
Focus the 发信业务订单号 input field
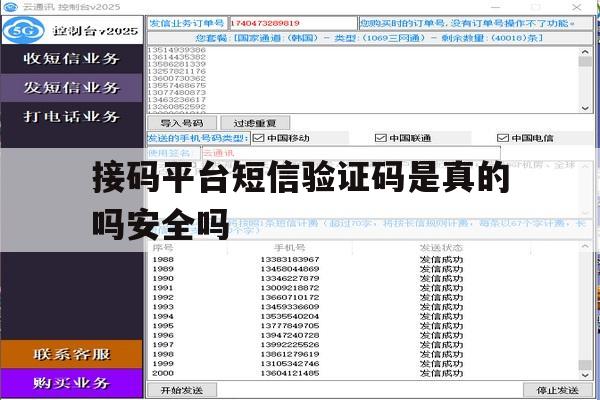pyautogui.click(x=293, y=23)
